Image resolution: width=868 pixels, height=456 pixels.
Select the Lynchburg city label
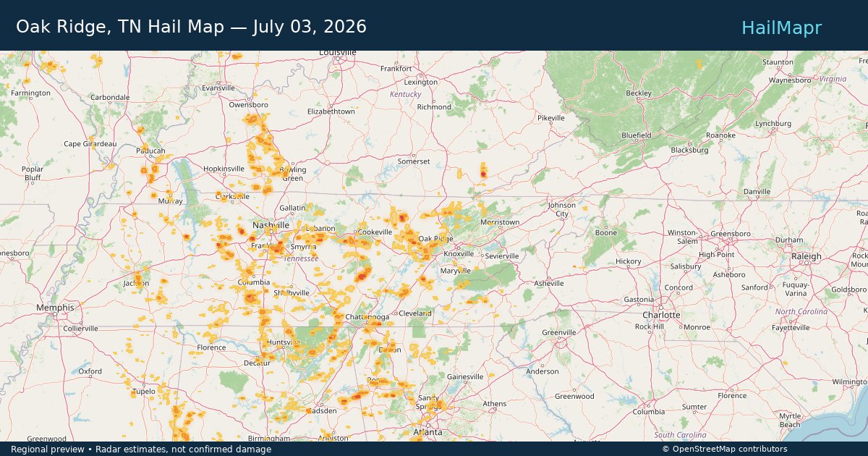tap(773, 124)
